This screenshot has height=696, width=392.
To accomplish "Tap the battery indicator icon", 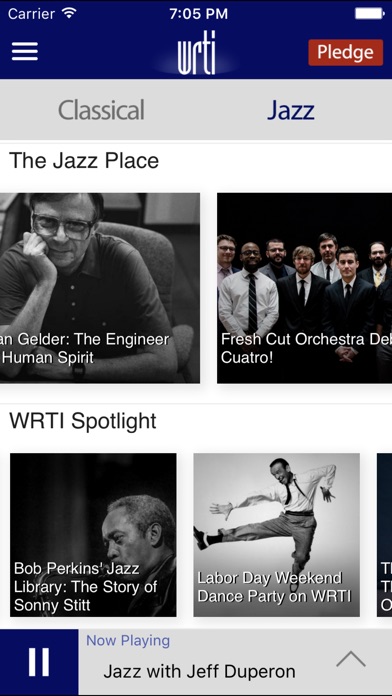I will tap(369, 13).
